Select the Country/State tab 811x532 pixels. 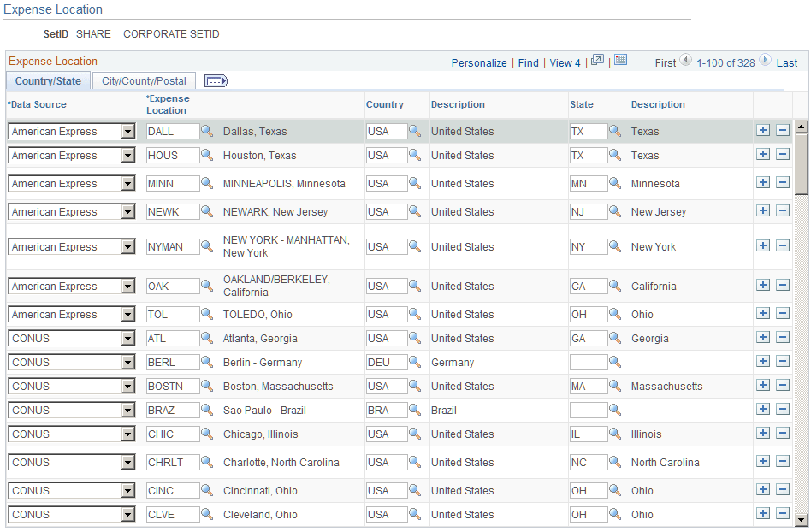[48, 80]
